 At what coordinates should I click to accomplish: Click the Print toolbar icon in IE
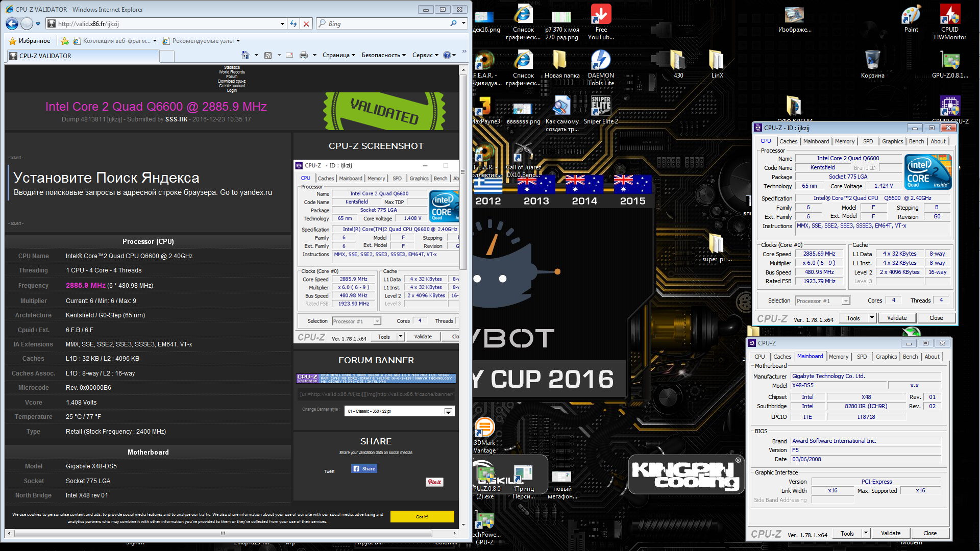pyautogui.click(x=304, y=55)
